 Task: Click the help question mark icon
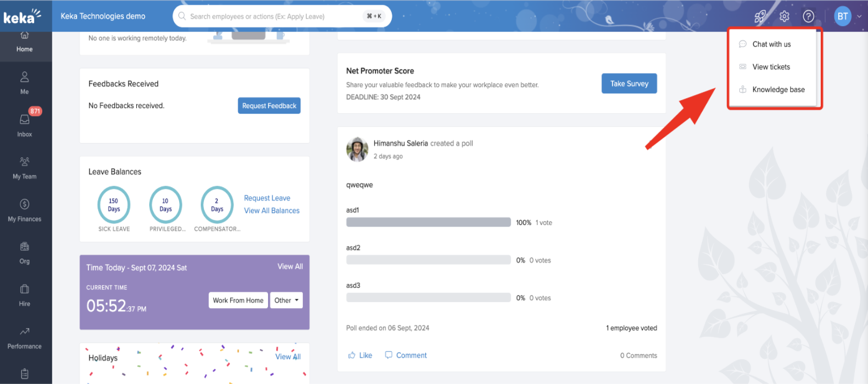click(x=808, y=17)
